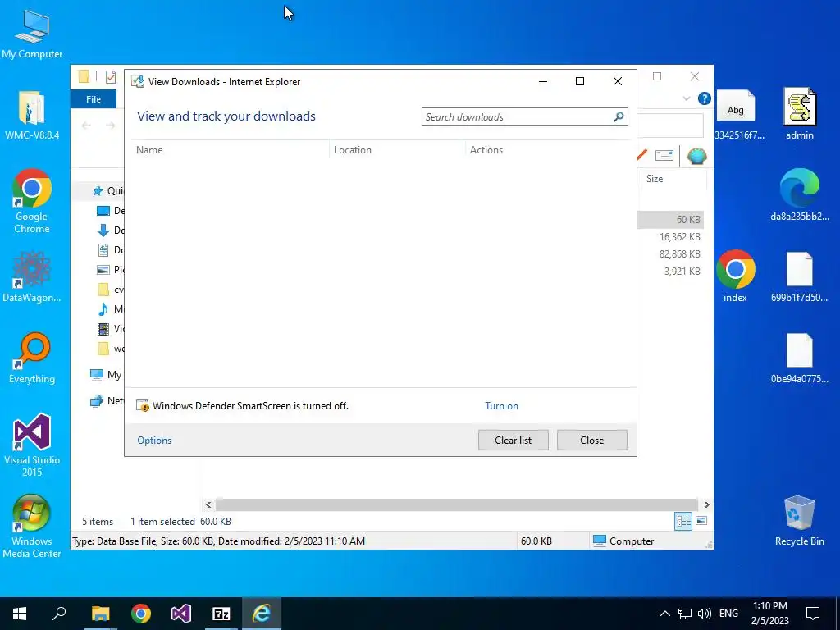Click Turn on for SmartScreen
This screenshot has width=840, height=630.
click(501, 406)
